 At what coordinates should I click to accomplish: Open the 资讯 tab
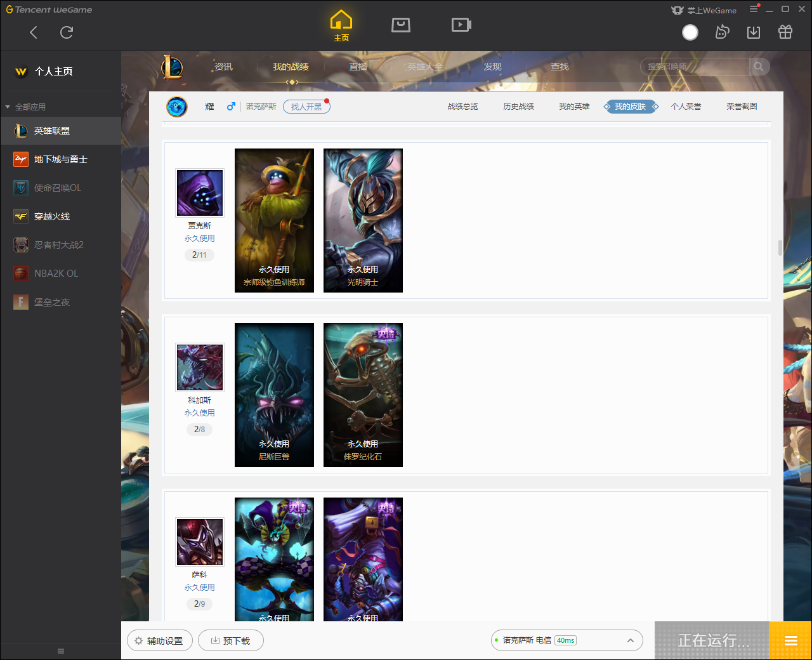223,67
